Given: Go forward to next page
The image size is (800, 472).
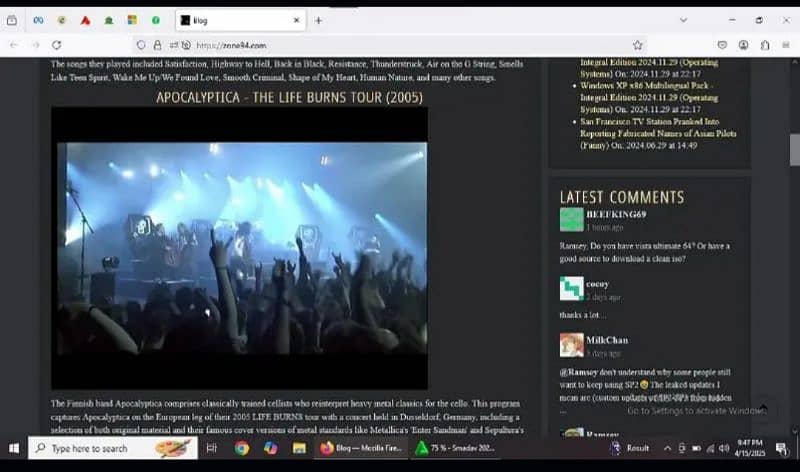Looking at the screenshot, I should click(x=35, y=45).
